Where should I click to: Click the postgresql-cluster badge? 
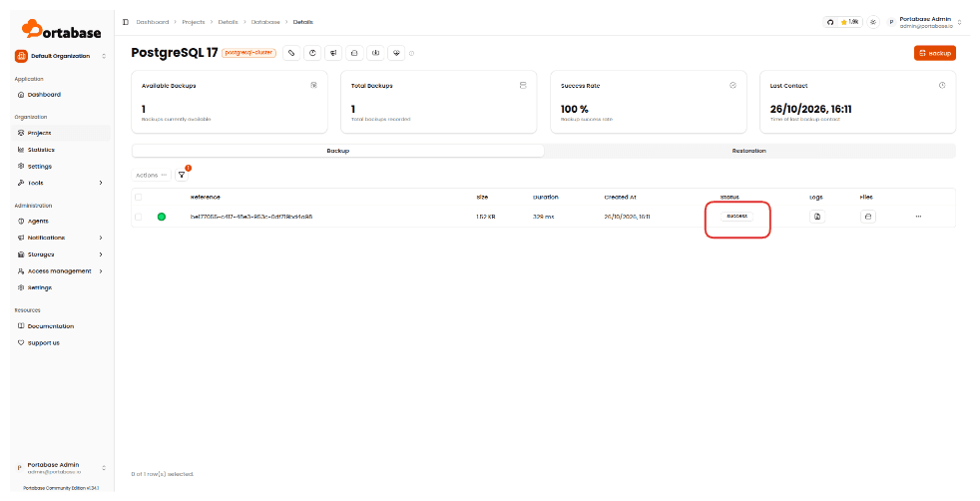coord(248,53)
